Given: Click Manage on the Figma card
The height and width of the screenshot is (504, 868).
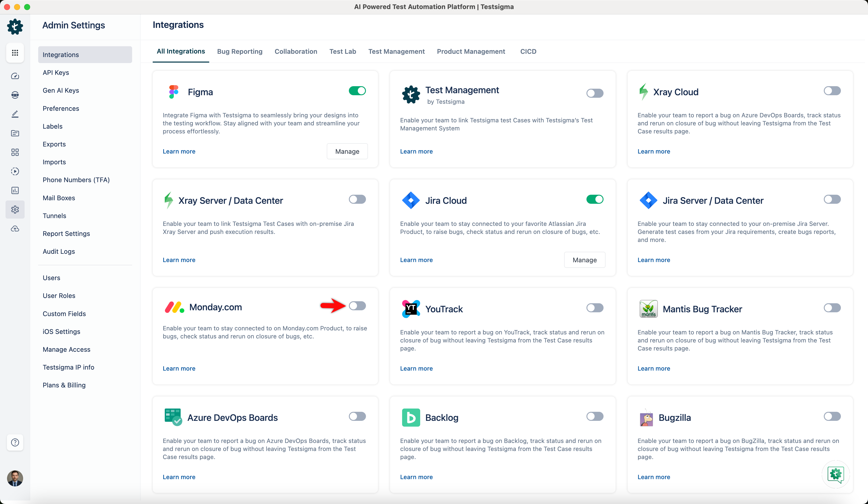Looking at the screenshot, I should 347,151.
